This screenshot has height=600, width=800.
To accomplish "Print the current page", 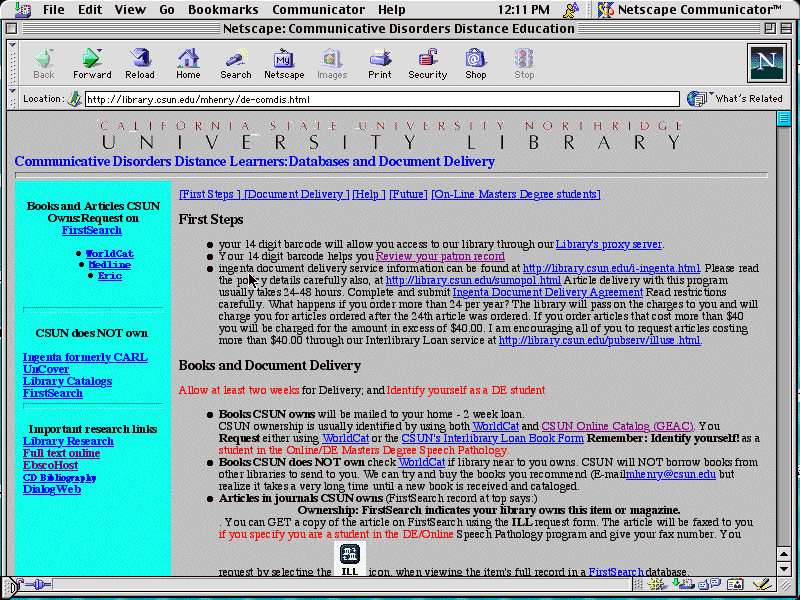I will coord(380,64).
